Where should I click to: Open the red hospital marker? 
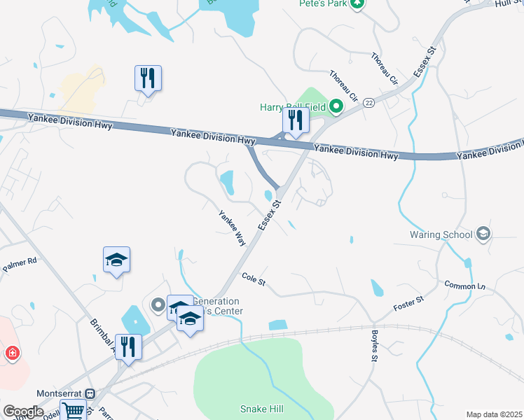point(13,353)
